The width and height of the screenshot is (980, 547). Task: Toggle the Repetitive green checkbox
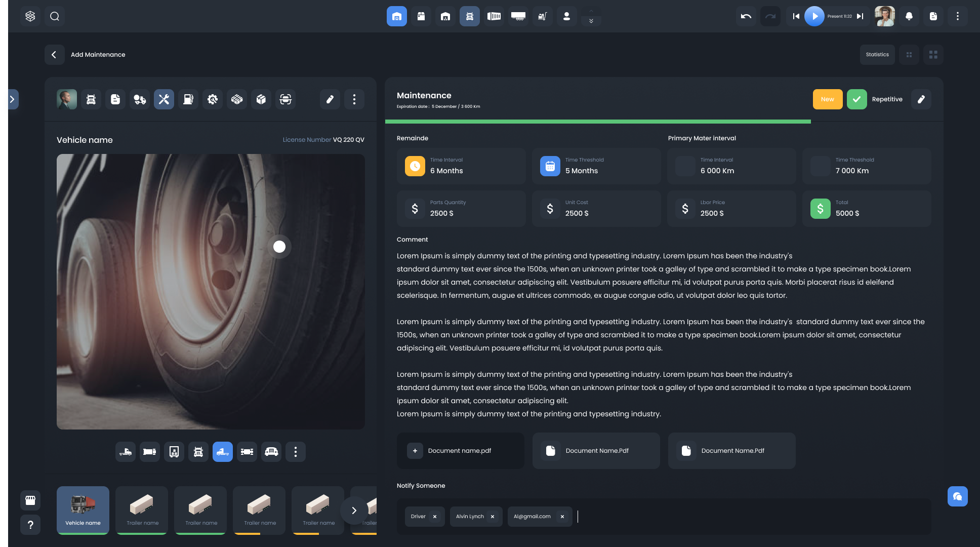(x=857, y=99)
